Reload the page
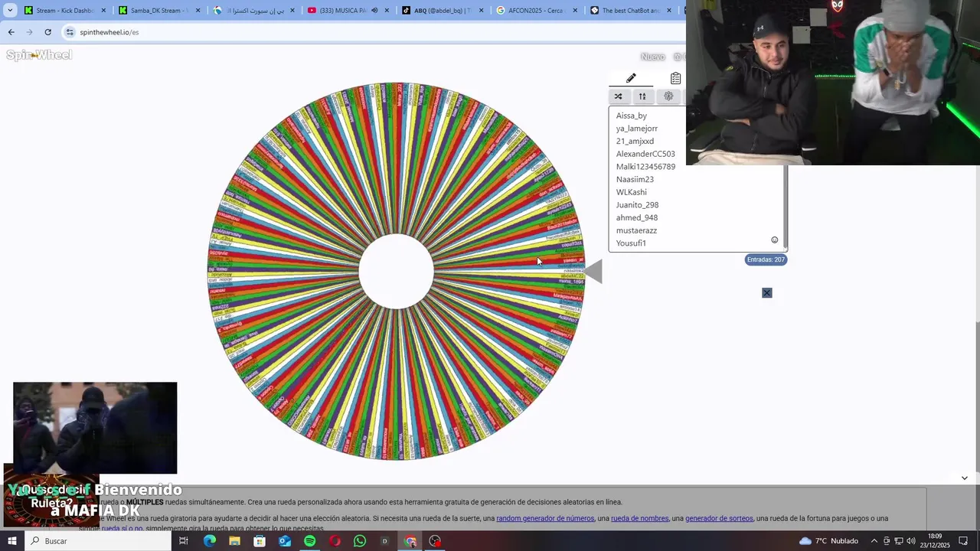This screenshot has height=551, width=980. pos(47,32)
